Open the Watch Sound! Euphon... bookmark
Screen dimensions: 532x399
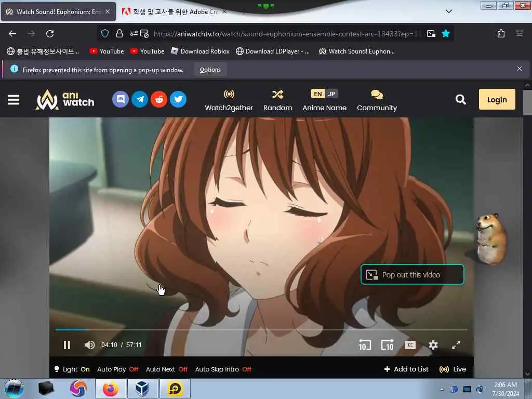[x=356, y=51]
